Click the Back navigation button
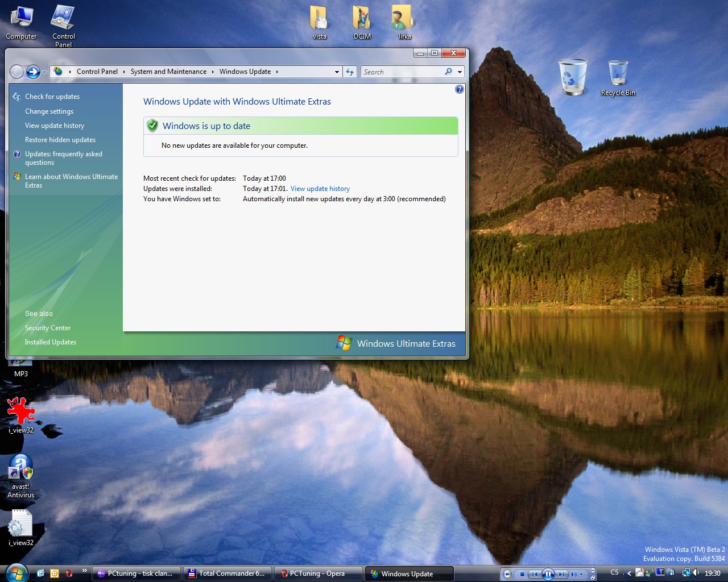728x582 pixels. click(17, 72)
